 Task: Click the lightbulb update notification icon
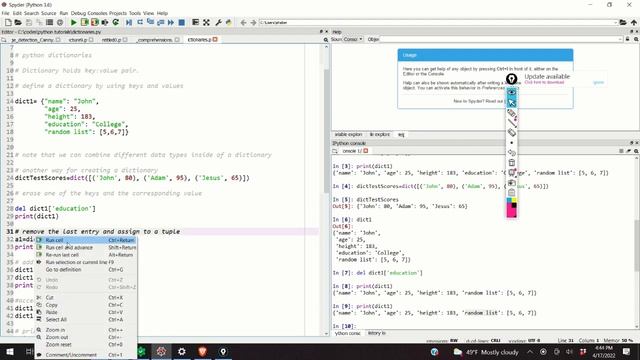point(511,79)
